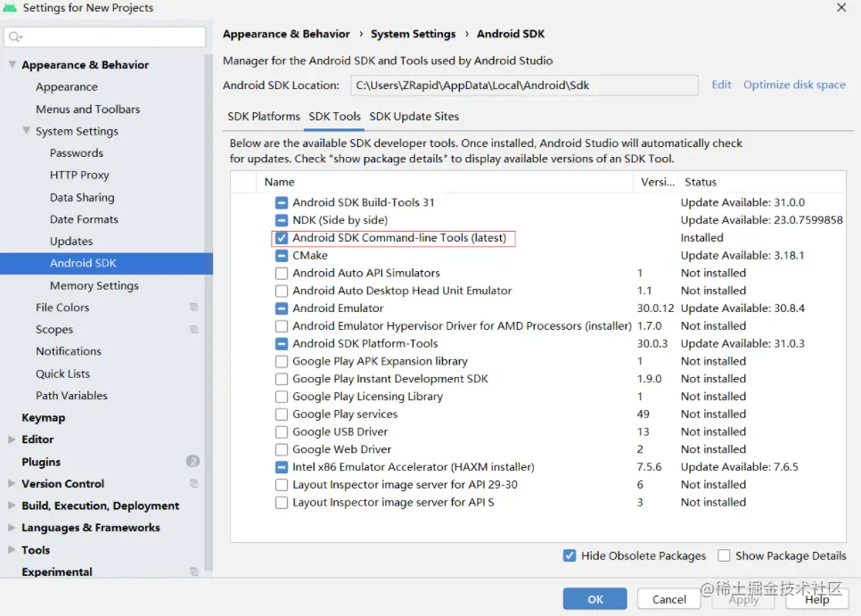861x616 pixels.
Task: Close the Settings dialog window
Action: point(841,8)
